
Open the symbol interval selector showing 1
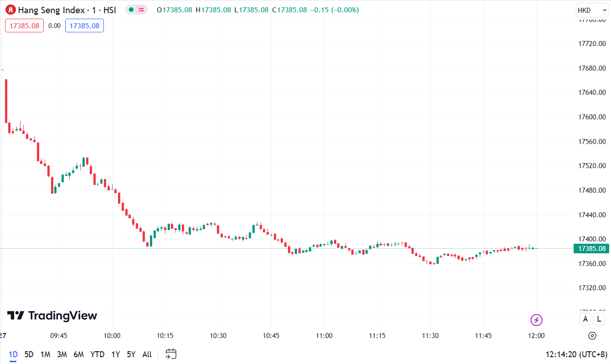click(x=94, y=10)
